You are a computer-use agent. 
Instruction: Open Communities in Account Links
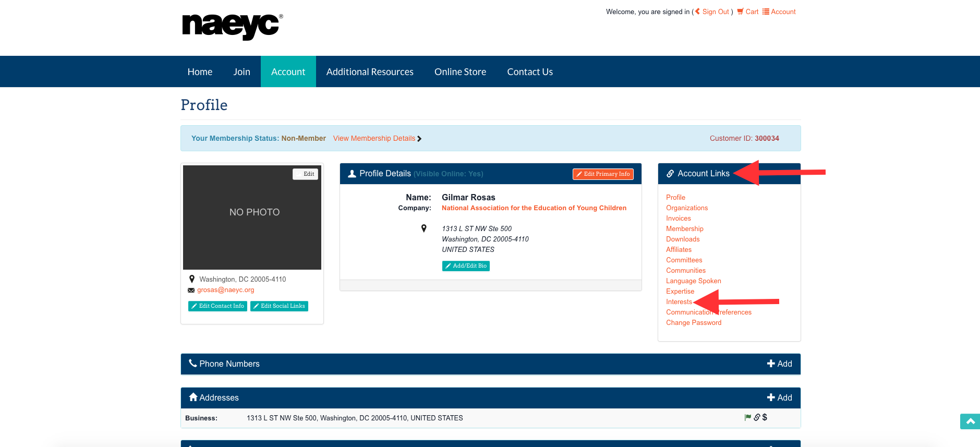(686, 270)
